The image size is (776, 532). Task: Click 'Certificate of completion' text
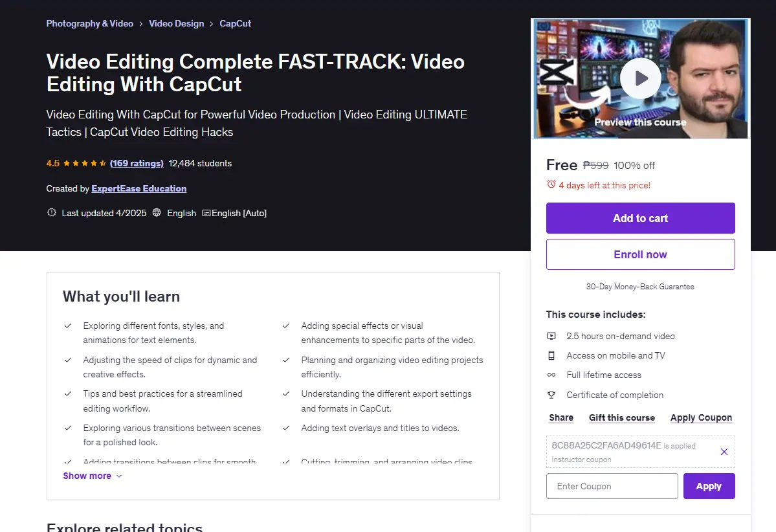615,395
